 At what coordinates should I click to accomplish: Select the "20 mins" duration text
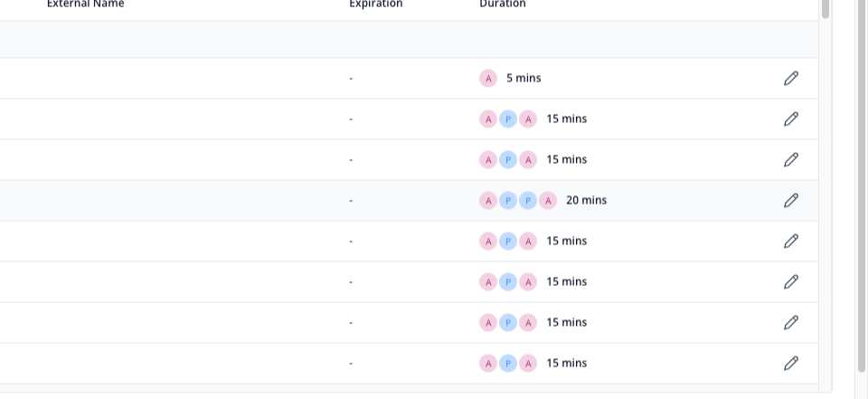pos(586,200)
